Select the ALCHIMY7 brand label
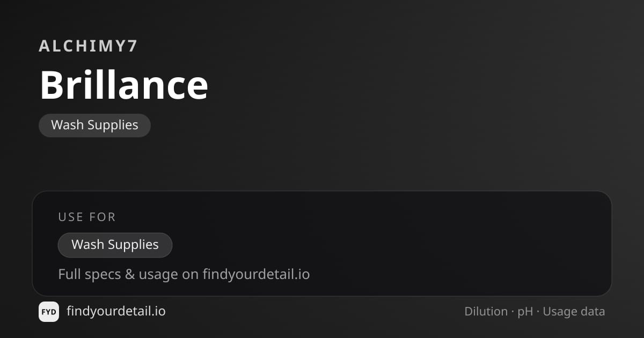Viewport: 644px width, 338px height. pos(89,46)
